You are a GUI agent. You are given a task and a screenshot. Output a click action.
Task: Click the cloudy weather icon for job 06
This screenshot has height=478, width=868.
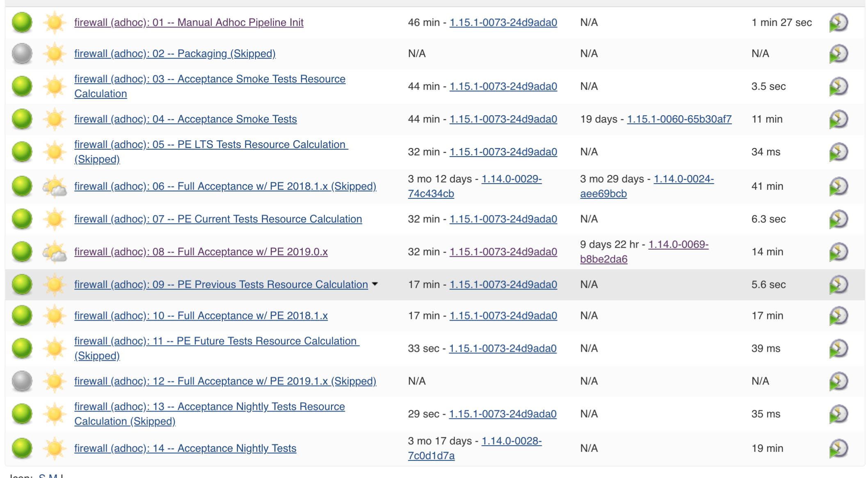55,187
